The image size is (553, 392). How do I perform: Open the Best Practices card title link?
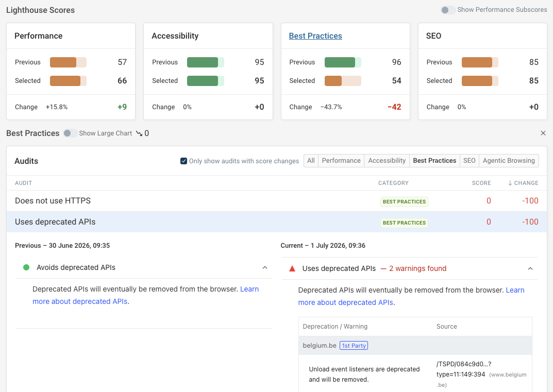click(x=315, y=36)
